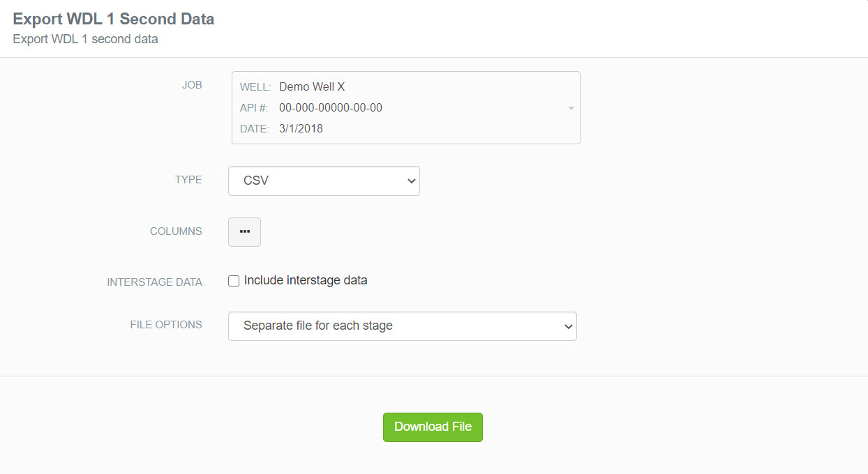Click the chevron on the CSV type select
Viewport: 868px width, 474px height.
pos(410,181)
